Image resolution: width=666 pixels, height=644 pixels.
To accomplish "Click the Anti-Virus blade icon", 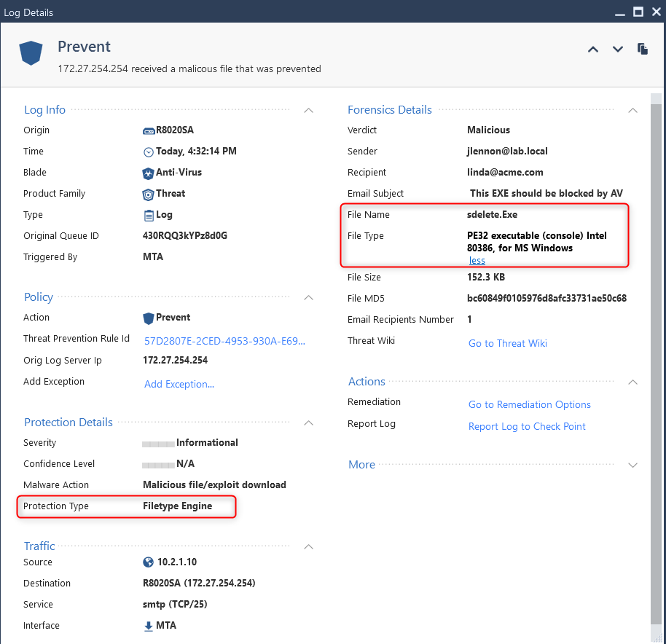I will 148,173.
